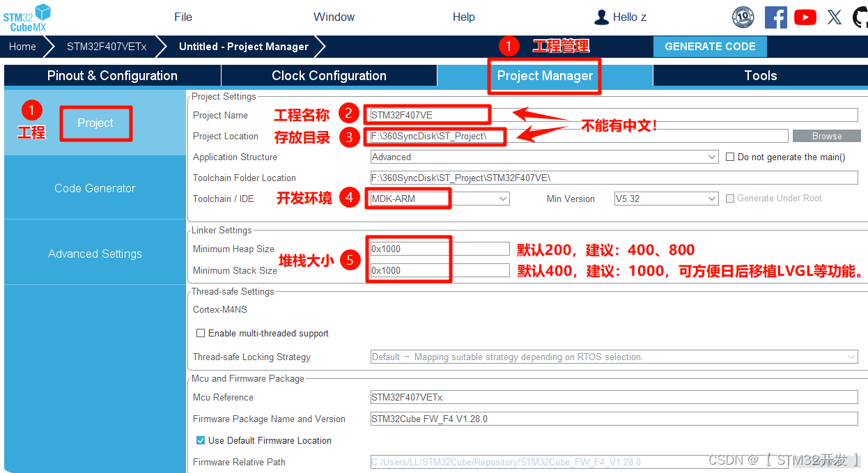Open the Facebook icon link

pos(775,17)
